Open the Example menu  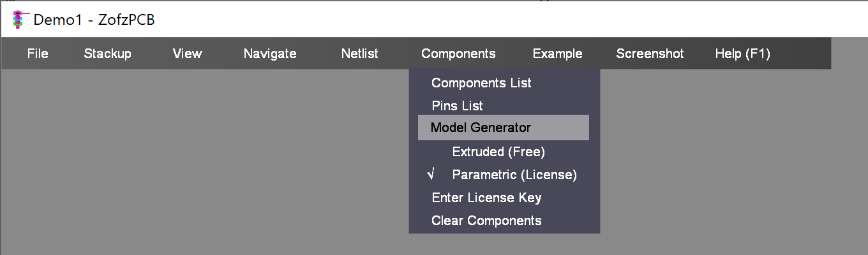(557, 54)
